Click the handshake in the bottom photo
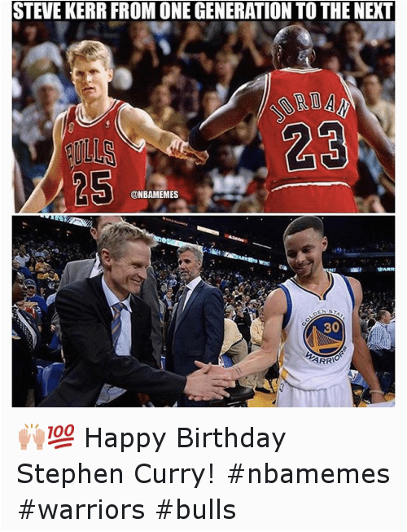The height and width of the screenshot is (532, 407). pos(211,380)
